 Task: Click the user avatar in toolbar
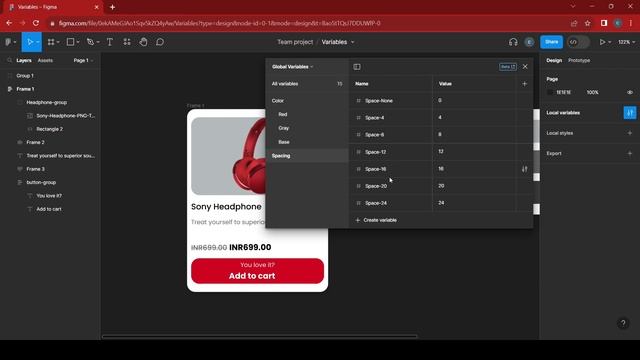(529, 42)
